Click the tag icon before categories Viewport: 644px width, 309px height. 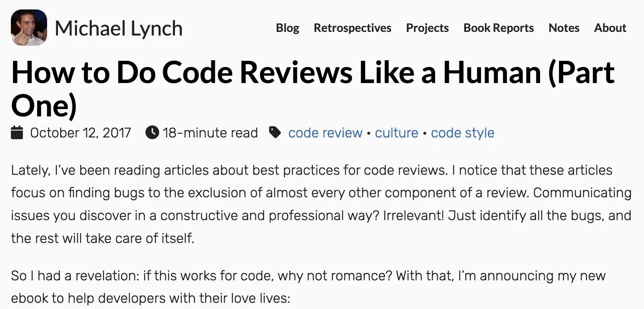(x=275, y=132)
